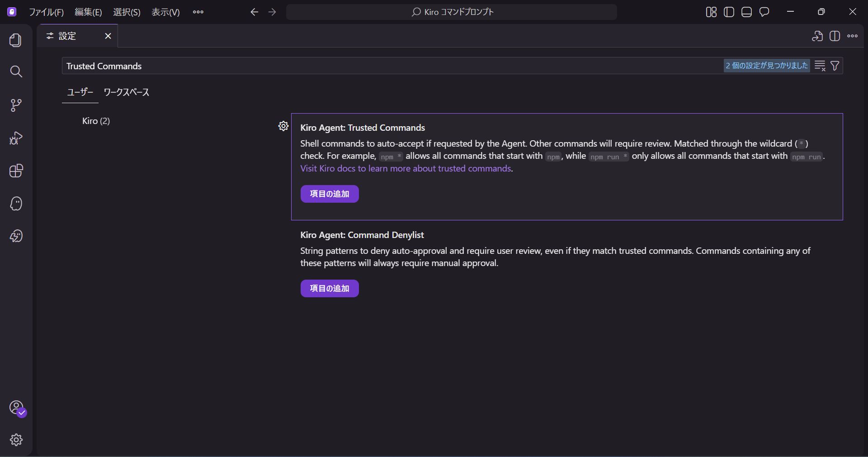This screenshot has width=868, height=457.
Task: Toggle the chat secondary sidebar
Action: point(764,12)
